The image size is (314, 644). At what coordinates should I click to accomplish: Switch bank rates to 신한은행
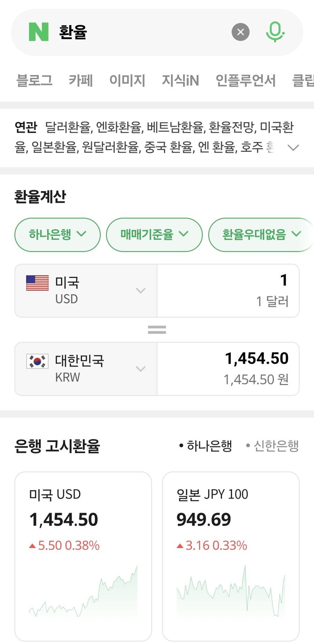click(272, 446)
